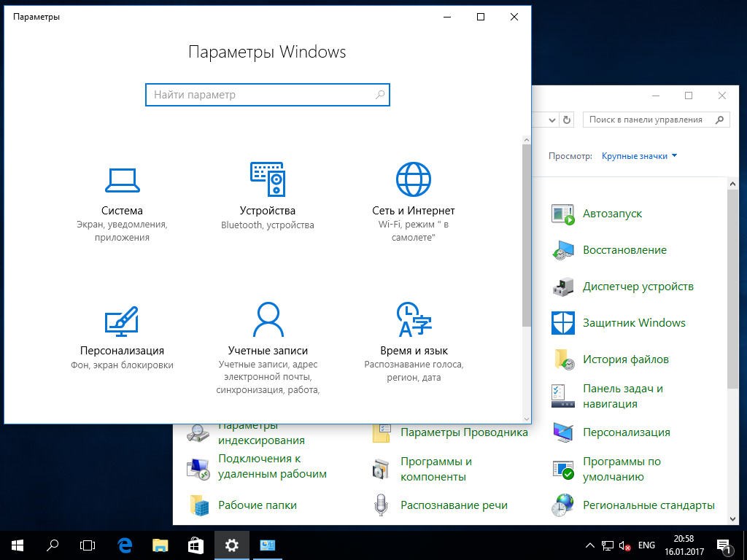Image resolution: width=747 pixels, height=560 pixels.
Task: Minimize the Параметры settings window
Action: (447, 17)
